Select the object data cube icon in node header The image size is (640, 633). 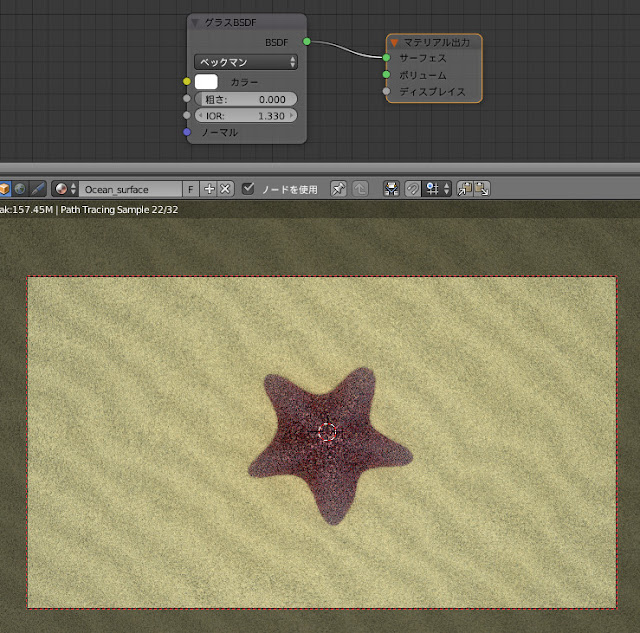pyautogui.click(x=4, y=189)
